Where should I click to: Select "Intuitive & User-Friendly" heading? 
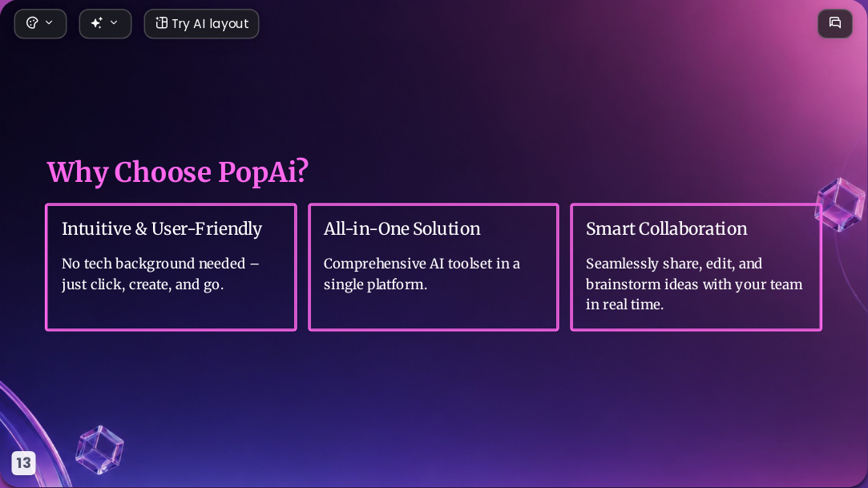[x=162, y=228]
